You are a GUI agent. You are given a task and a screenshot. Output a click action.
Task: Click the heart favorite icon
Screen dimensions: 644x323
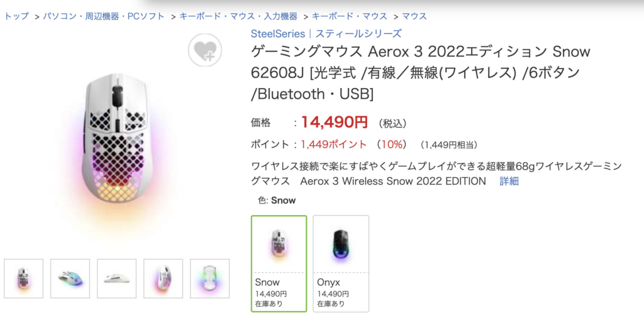[x=204, y=50]
